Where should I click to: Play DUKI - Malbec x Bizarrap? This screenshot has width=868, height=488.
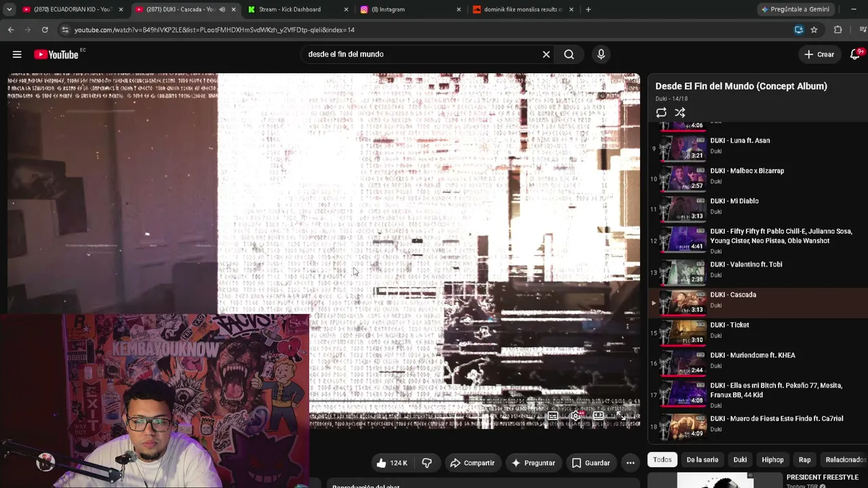(747, 171)
